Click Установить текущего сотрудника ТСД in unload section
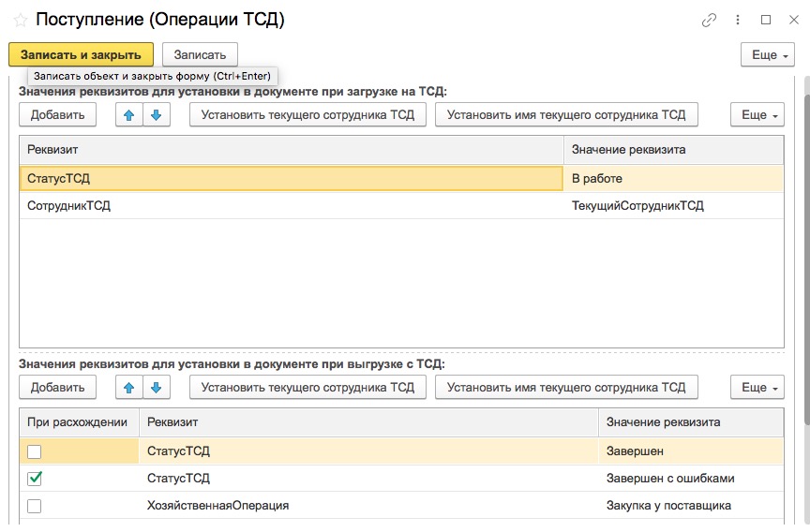Viewport: 810px width, 532px height. 307,387
